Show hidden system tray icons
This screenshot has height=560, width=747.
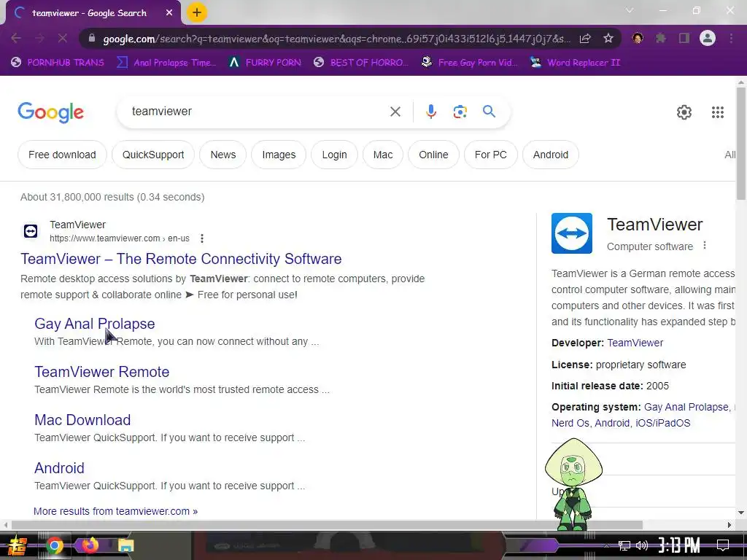click(606, 545)
